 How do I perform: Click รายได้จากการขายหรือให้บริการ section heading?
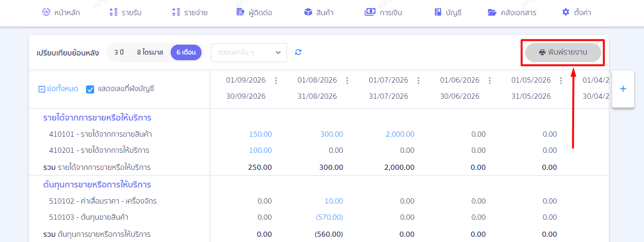pos(97,118)
